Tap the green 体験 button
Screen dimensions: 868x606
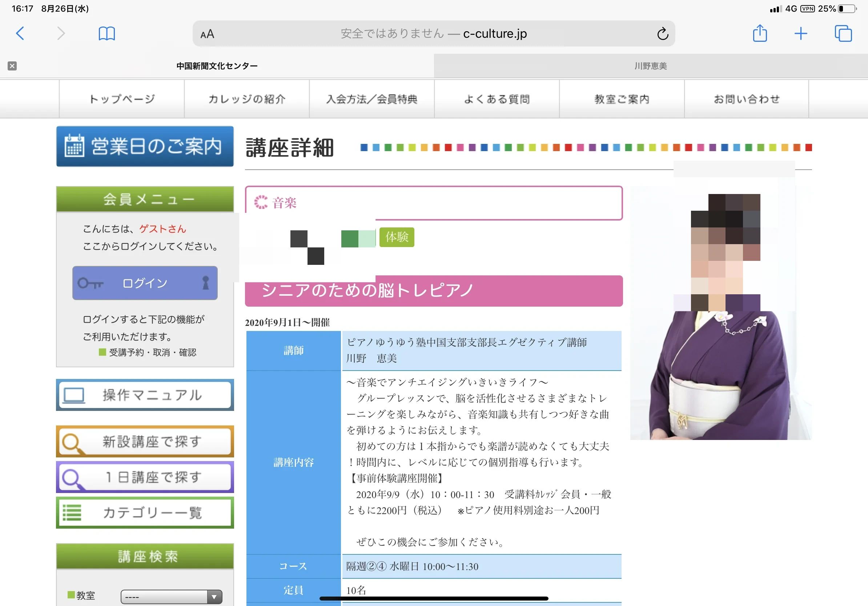pyautogui.click(x=397, y=238)
